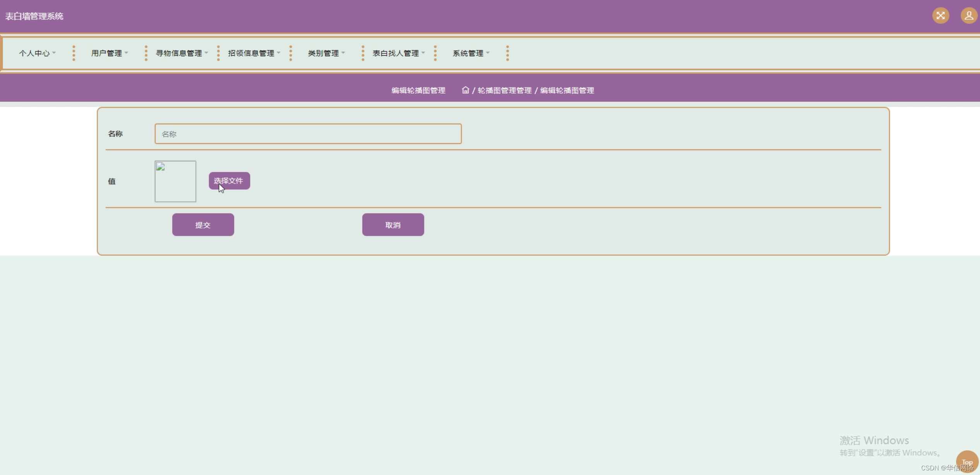Open the 寻物信息管理 dropdown
Image resolution: width=980 pixels, height=475 pixels.
tap(181, 53)
